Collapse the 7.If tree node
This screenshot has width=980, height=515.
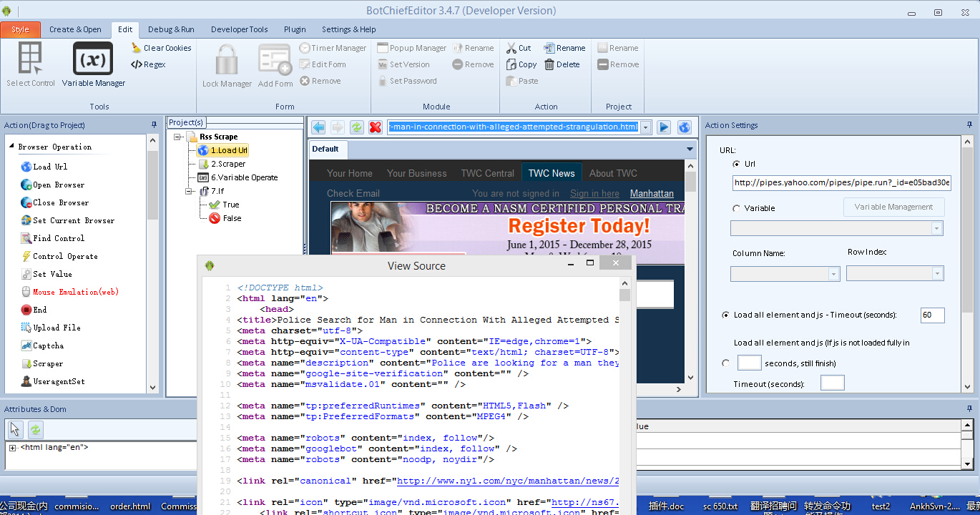189,191
